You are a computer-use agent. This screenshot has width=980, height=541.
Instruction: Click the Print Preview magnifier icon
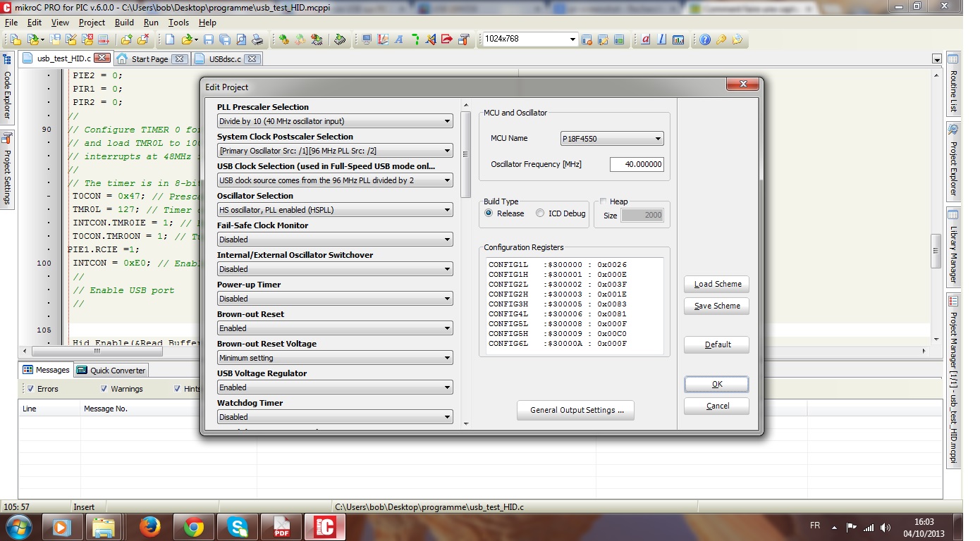pyautogui.click(x=241, y=39)
